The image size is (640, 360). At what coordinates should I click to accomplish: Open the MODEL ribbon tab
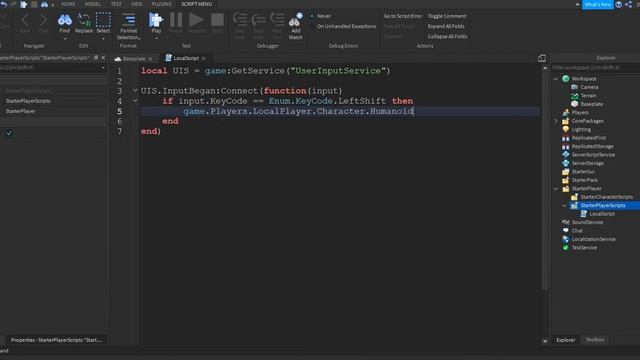pyautogui.click(x=93, y=4)
